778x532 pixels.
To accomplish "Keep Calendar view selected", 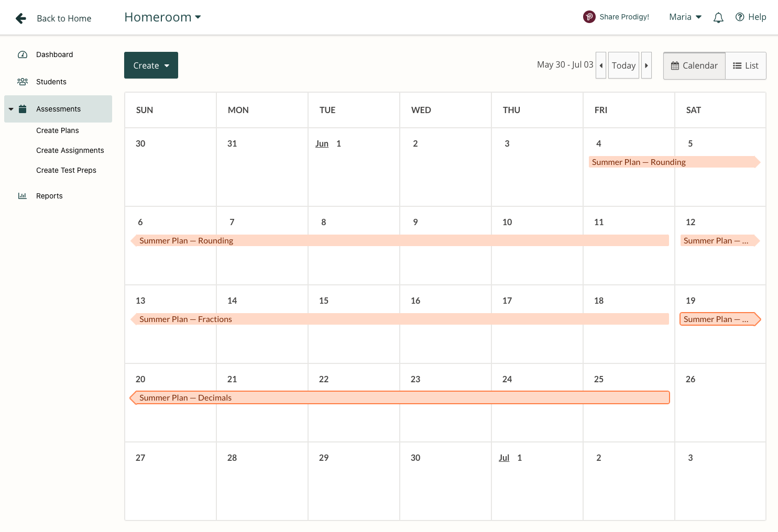I will (x=694, y=65).
